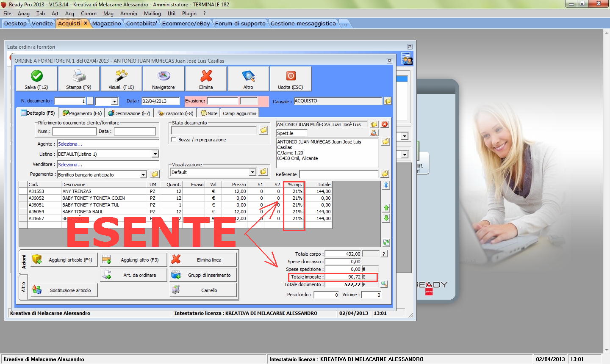
Task: Move selected row down with green arrow
Action: click(x=386, y=218)
